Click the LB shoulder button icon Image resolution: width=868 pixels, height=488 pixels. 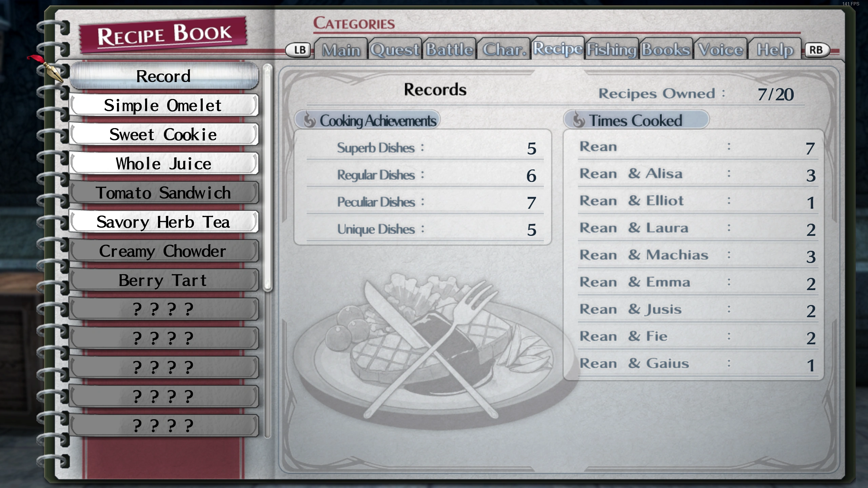[x=298, y=50]
